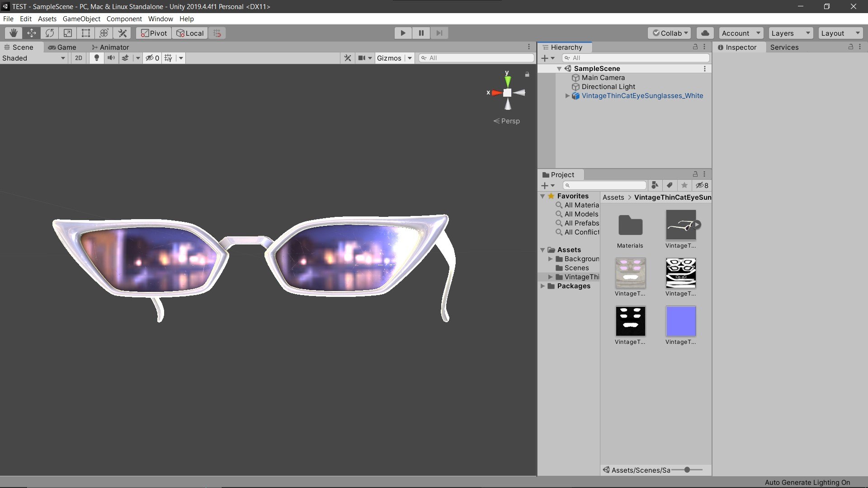The image size is (868, 488).
Task: Click the scene view search field
Action: pyautogui.click(x=476, y=58)
